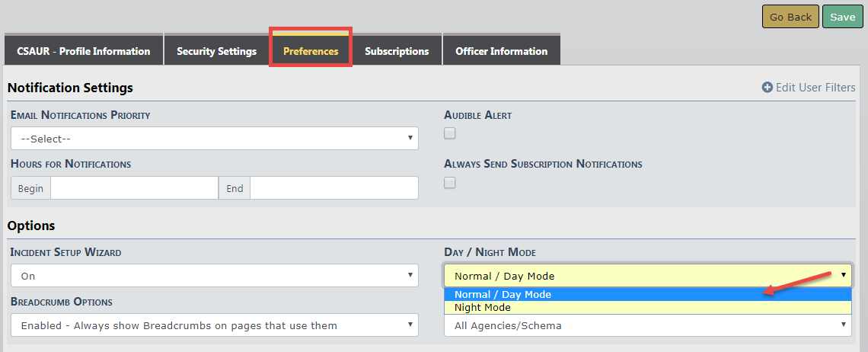Open CSAUR - Profile Information tab
Screen dimensions: 868x352
84,52
